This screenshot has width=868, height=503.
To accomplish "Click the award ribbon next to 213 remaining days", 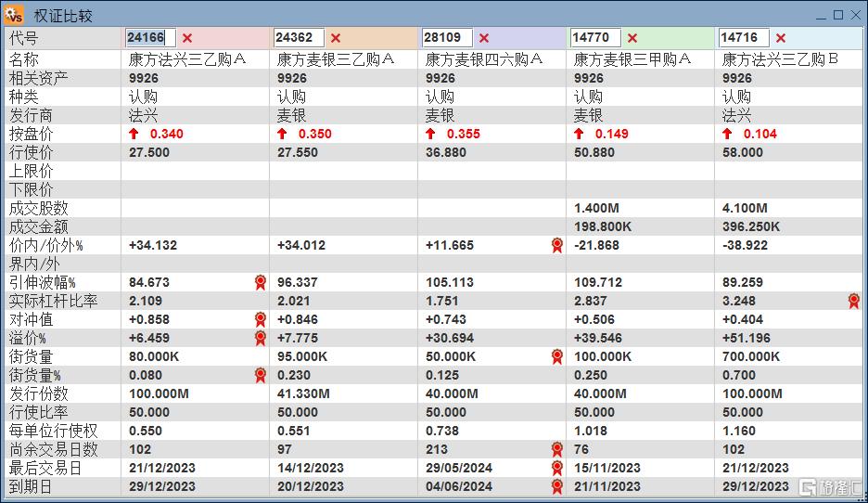I will point(557,449).
